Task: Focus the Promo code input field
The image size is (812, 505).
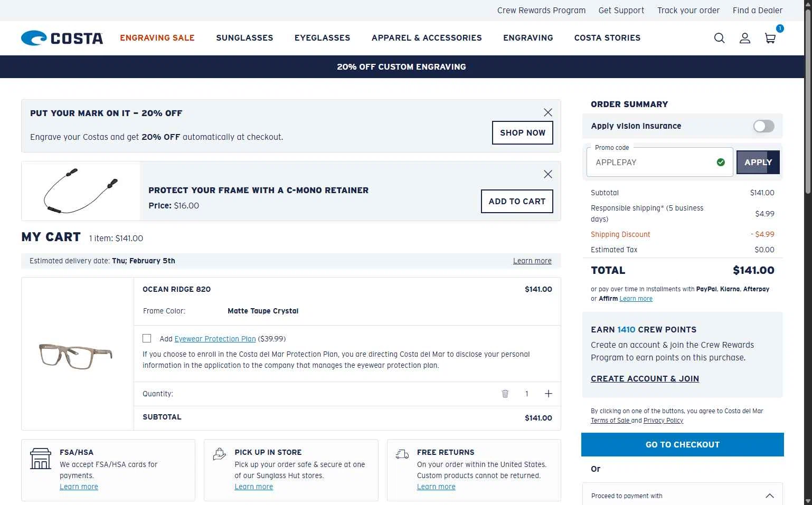Action: 659,162
